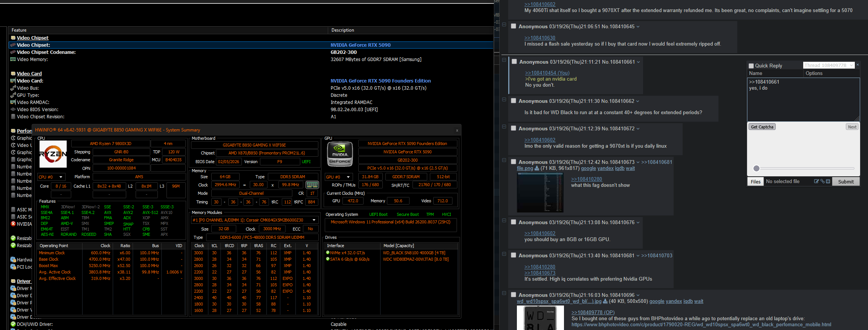Click the icon beside Video Bus row
Viewport: 868px width, 330px height.
coord(13,88)
